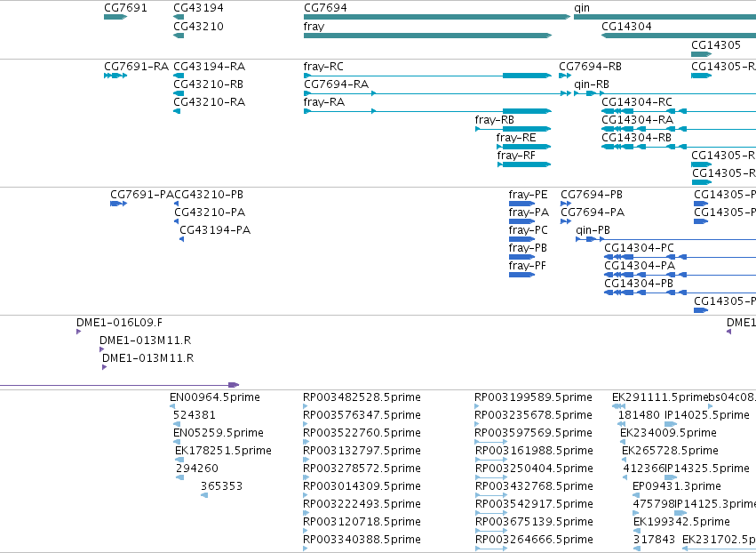Select the 365353 EST feature
Image resolution: width=756 pixels, height=553 pixels.
204,495
